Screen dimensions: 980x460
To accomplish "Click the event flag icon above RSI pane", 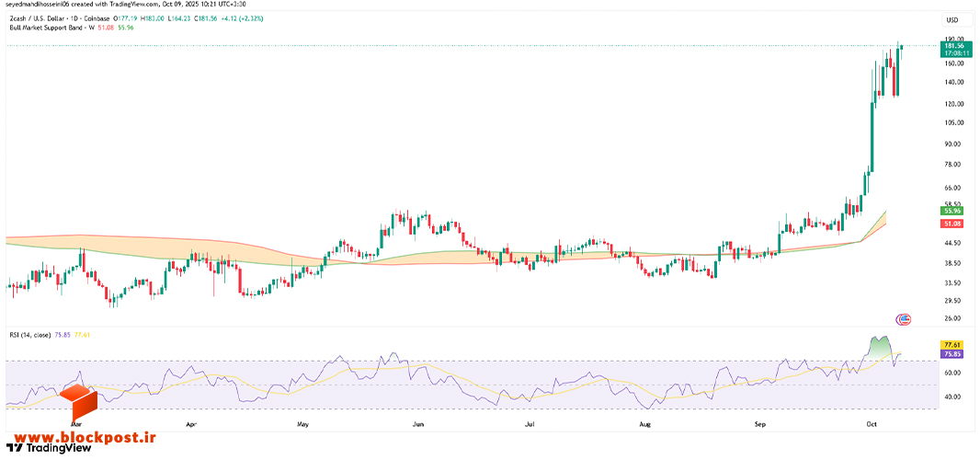I will tap(903, 319).
